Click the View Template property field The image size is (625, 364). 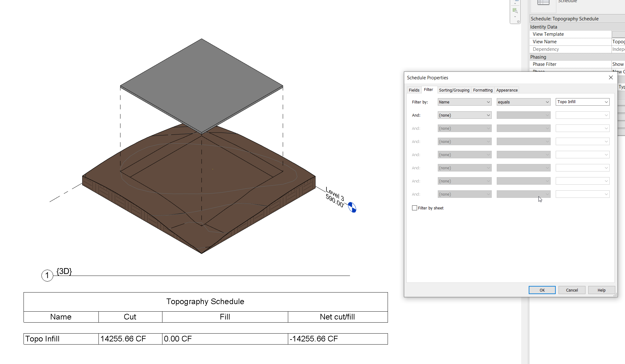click(618, 34)
